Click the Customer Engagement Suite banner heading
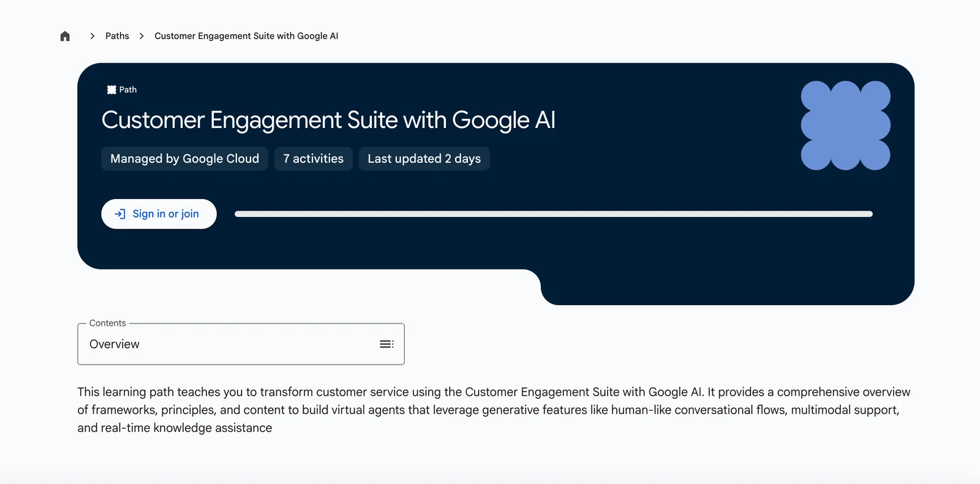 pyautogui.click(x=328, y=120)
